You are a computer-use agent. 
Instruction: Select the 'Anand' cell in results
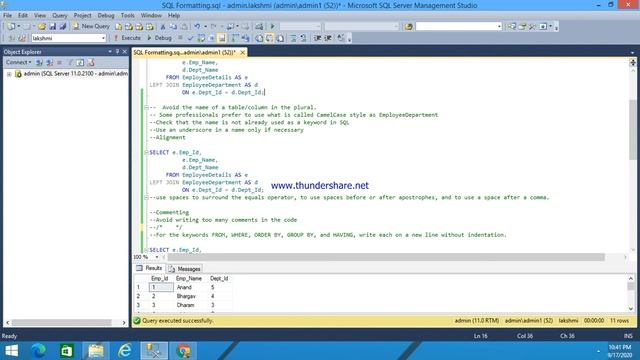click(x=191, y=287)
